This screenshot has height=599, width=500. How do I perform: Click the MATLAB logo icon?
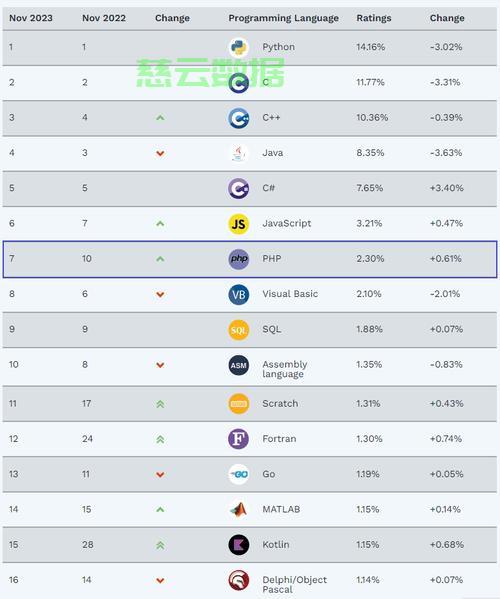click(x=238, y=510)
